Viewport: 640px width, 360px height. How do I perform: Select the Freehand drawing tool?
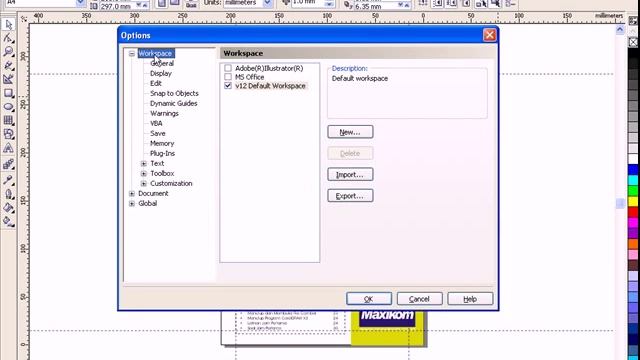[8, 66]
